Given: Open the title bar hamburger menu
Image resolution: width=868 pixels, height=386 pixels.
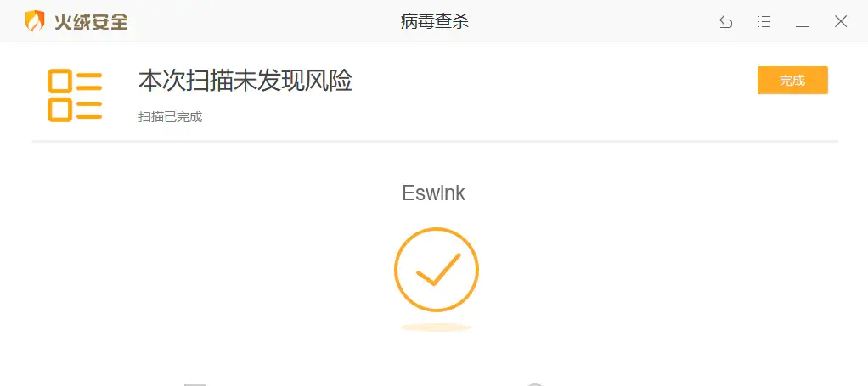Looking at the screenshot, I should coord(764,22).
